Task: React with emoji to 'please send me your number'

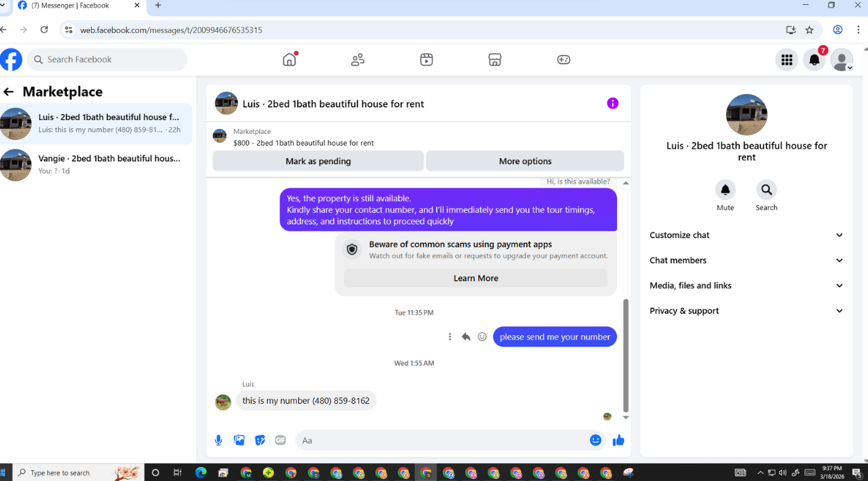Action: pyautogui.click(x=482, y=337)
